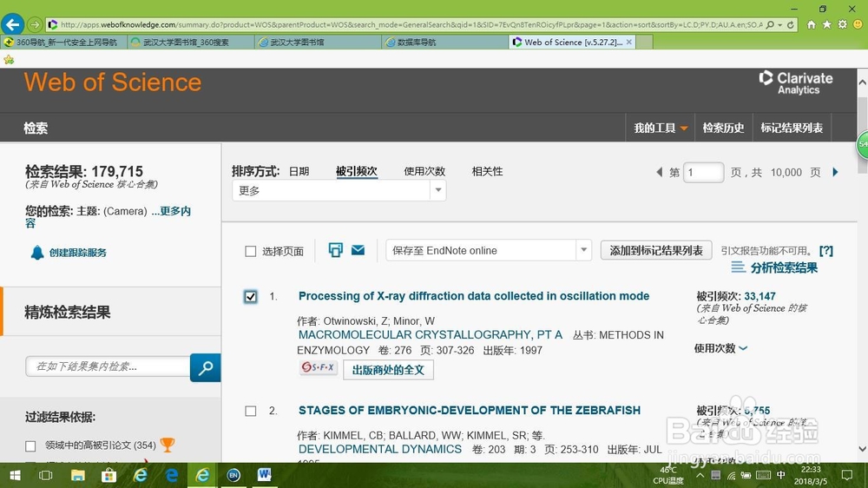Switch to 360导航 browser tab

tap(63, 42)
